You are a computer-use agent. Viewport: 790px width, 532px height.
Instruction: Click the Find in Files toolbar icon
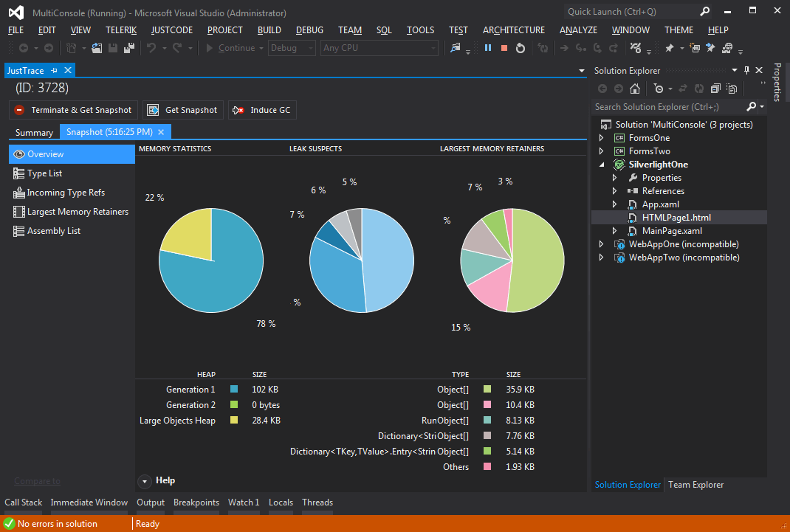tap(455, 48)
